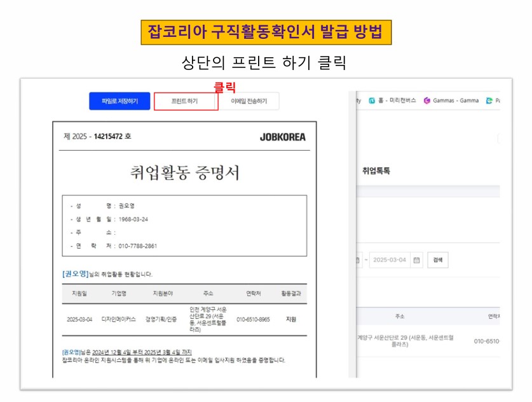
Task: Click the 지원일 column header
Action: pos(79,293)
